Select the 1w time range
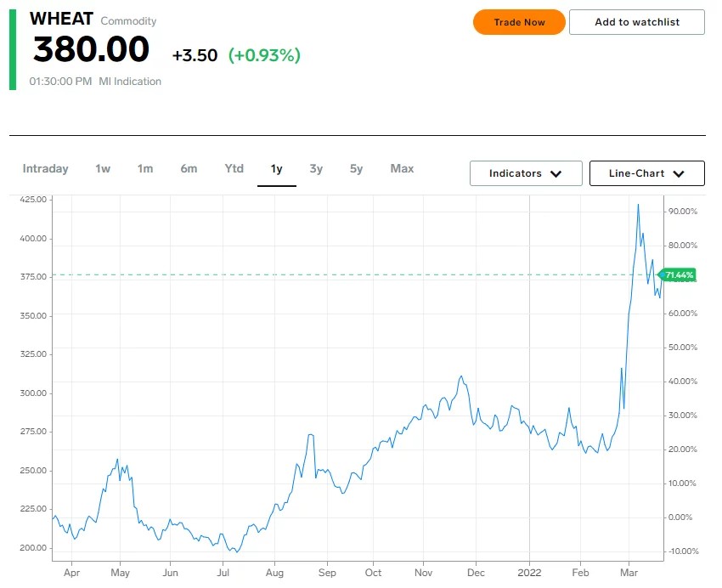 103,168
